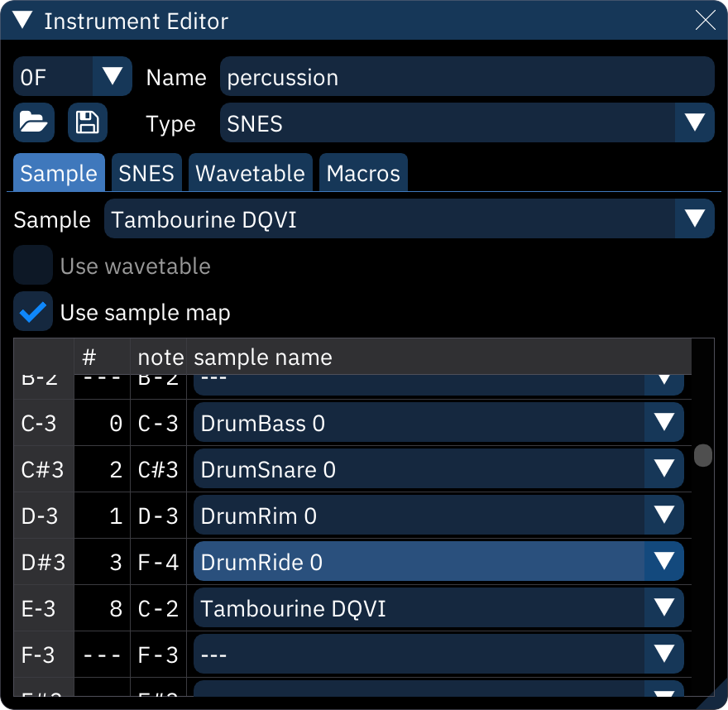Switch to the SNES tab
This screenshot has width=728, height=710.
click(x=146, y=173)
